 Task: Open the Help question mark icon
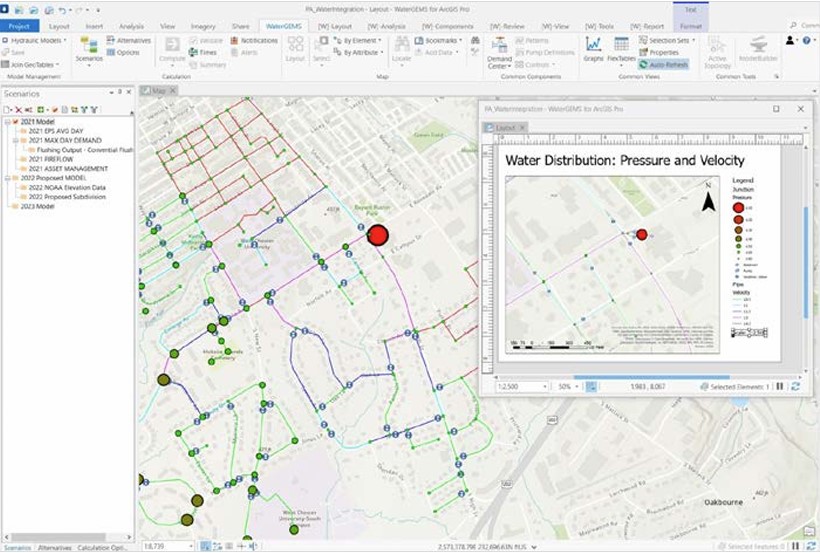point(806,40)
